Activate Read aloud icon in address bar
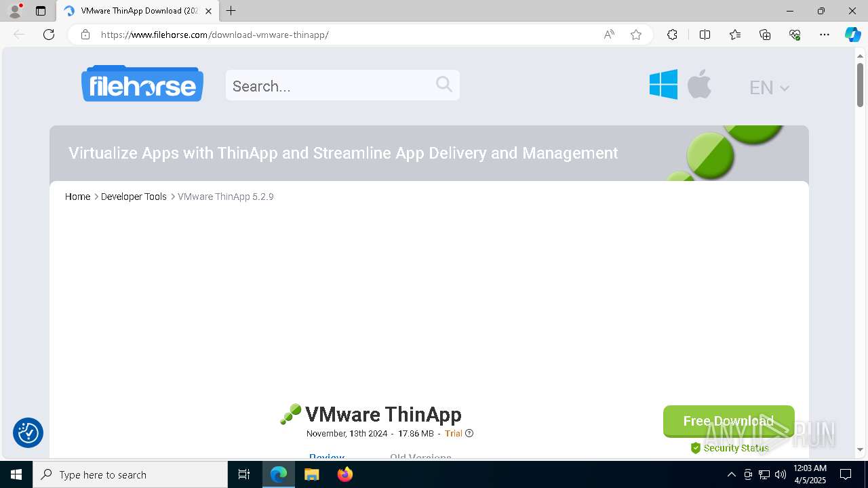868x488 pixels. tap(609, 35)
